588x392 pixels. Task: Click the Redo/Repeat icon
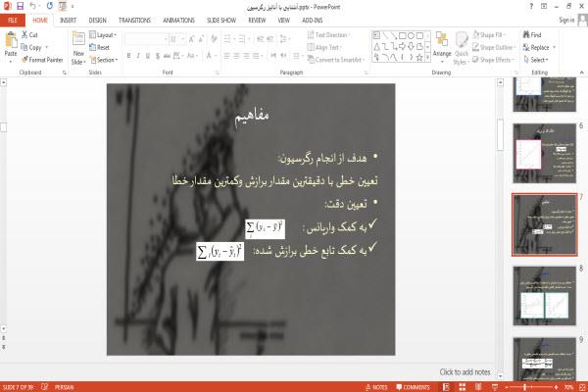point(50,6)
